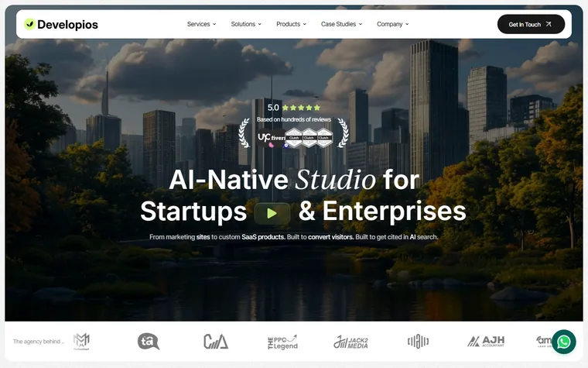Screen dimensions: 588x368
Task: Click the Developios logo in the header
Action: tap(61, 25)
